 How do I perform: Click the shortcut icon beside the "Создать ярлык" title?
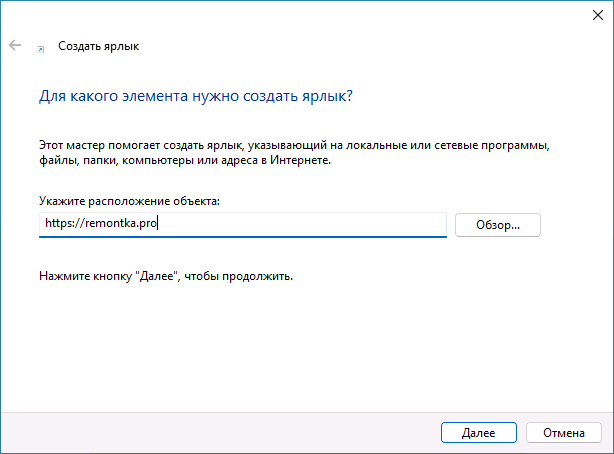point(40,47)
